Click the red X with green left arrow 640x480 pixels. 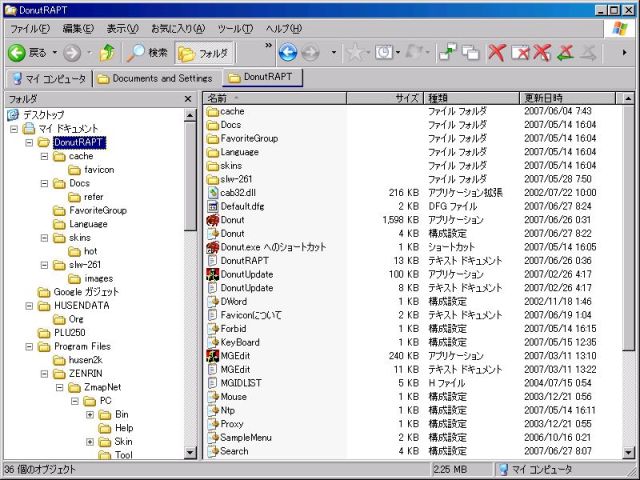pos(565,53)
